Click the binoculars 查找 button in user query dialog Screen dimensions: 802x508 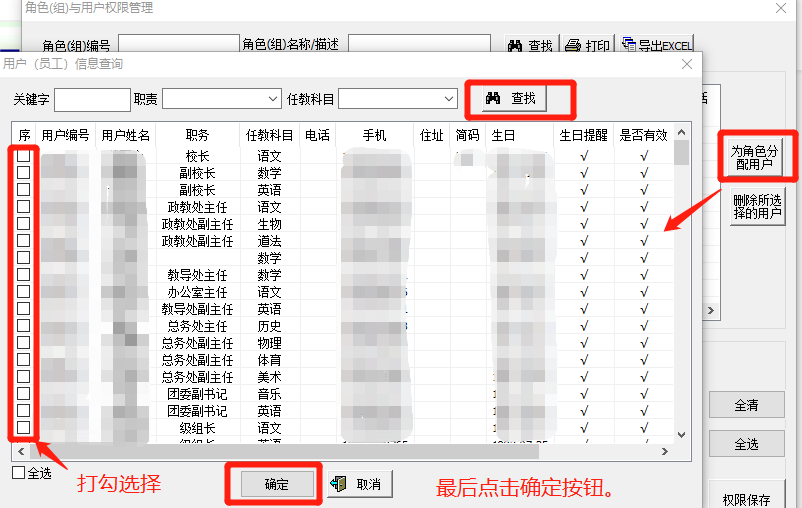tap(515, 98)
